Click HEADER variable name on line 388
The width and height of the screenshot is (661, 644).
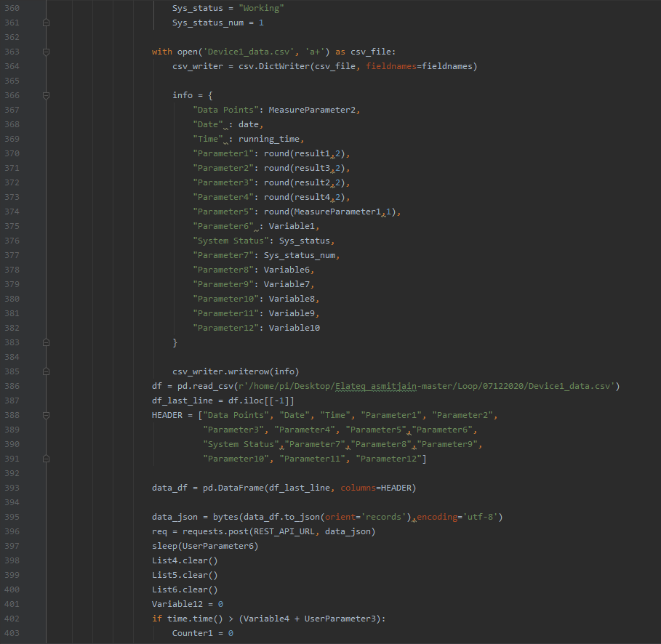(x=167, y=415)
